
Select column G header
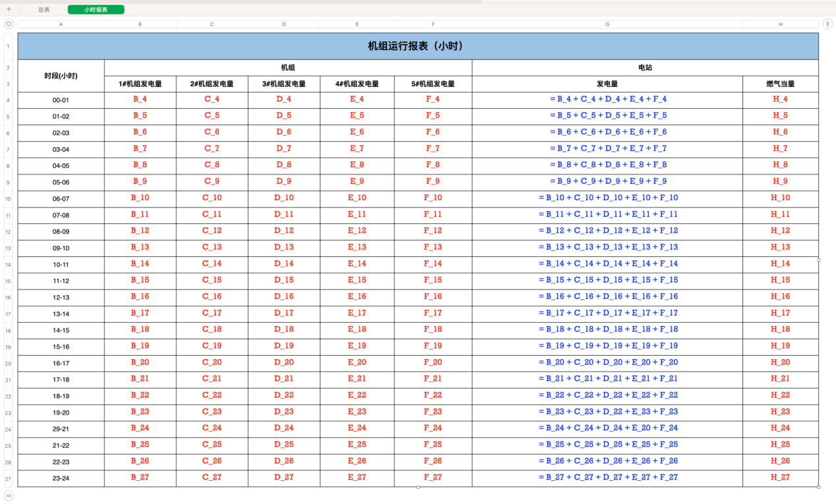tap(607, 24)
